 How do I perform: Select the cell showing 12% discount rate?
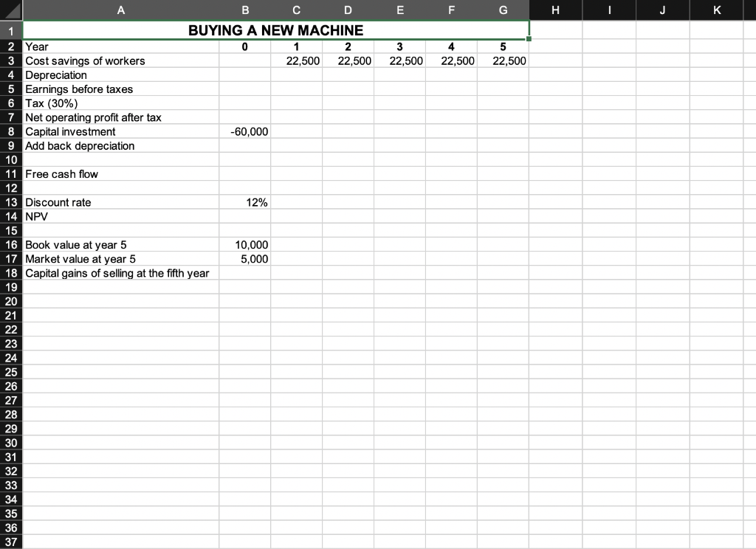point(245,202)
